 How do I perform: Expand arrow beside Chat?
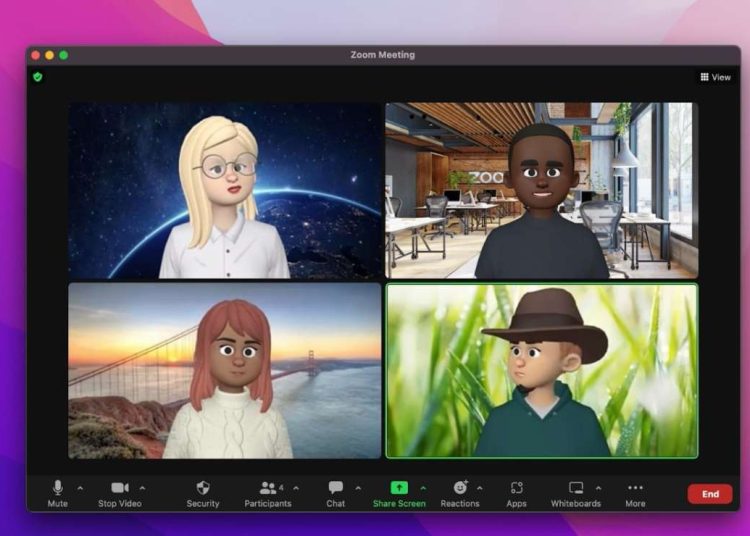click(x=358, y=488)
